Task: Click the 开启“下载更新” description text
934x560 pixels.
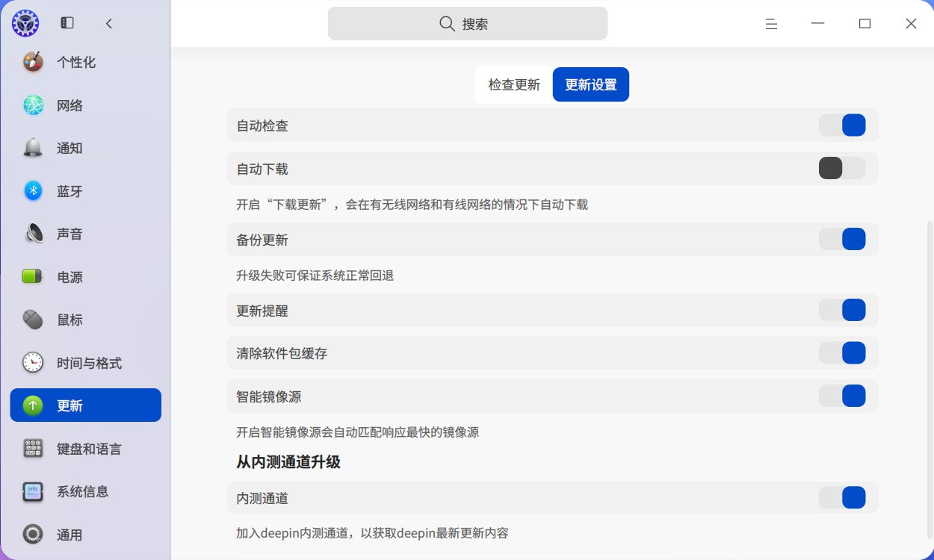Action: (x=412, y=205)
